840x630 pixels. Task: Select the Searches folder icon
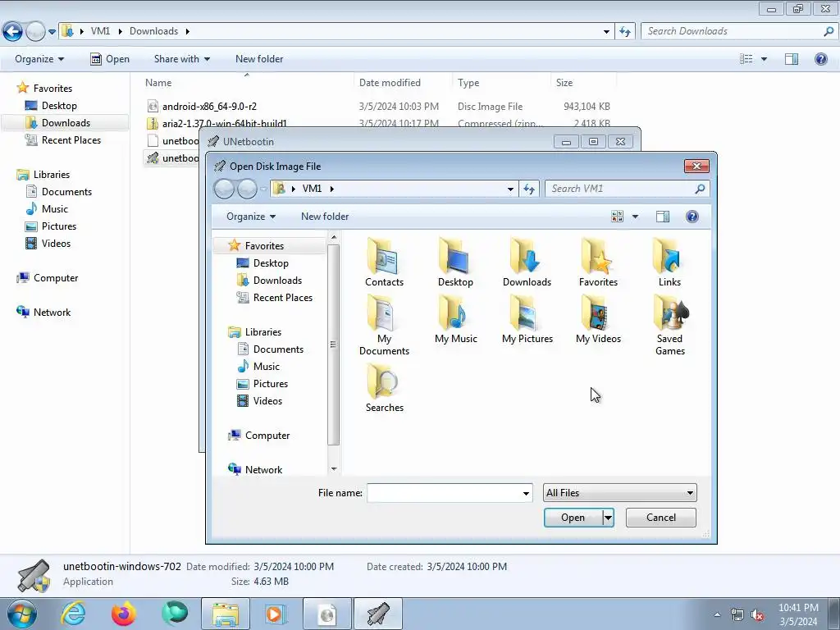click(x=384, y=388)
